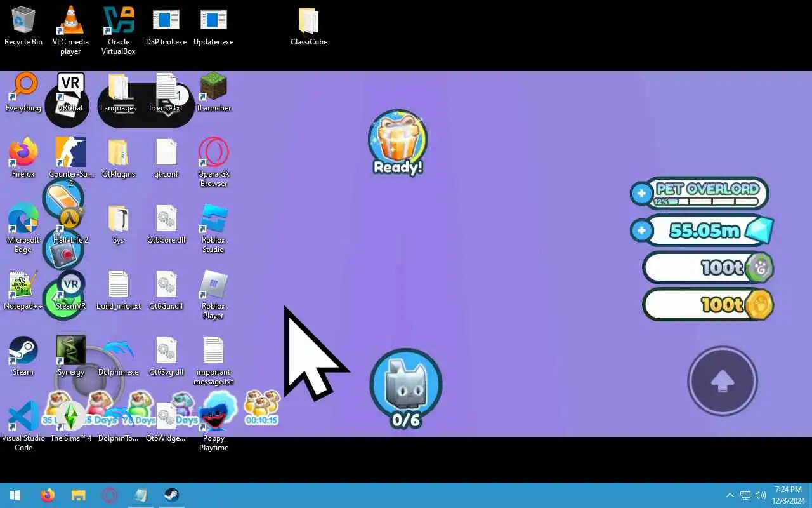Screen dimensions: 812x508
Task: Open the Windows Start menu
Action: pos(15,495)
